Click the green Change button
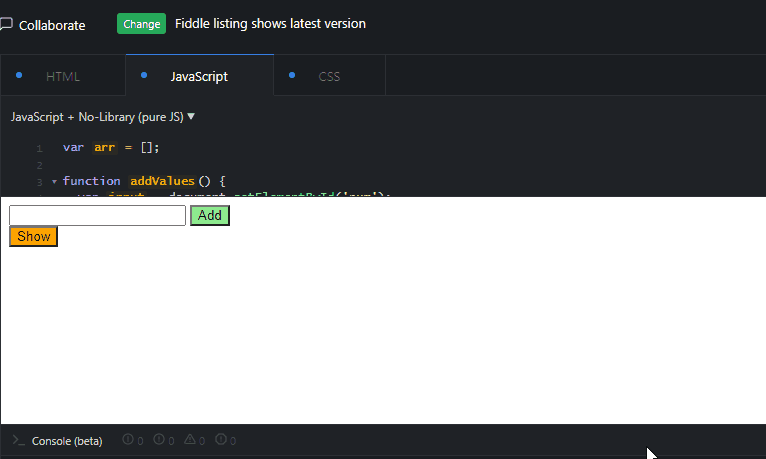Screen dimensions: 766x459 pos(141,24)
